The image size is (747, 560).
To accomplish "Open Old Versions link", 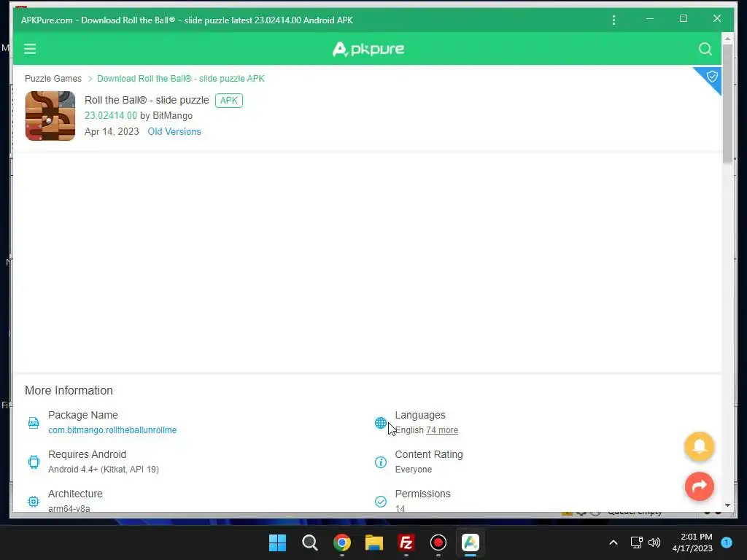I will tap(174, 131).
